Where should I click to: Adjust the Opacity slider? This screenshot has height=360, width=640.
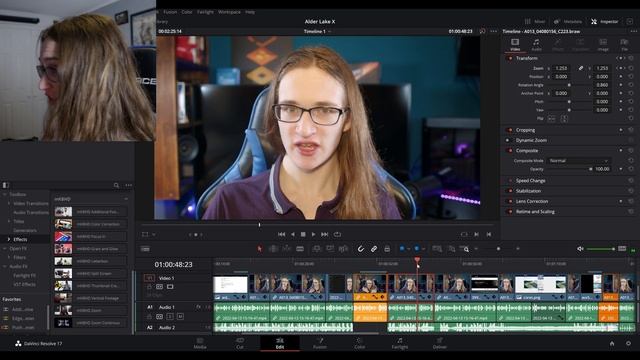coord(569,169)
